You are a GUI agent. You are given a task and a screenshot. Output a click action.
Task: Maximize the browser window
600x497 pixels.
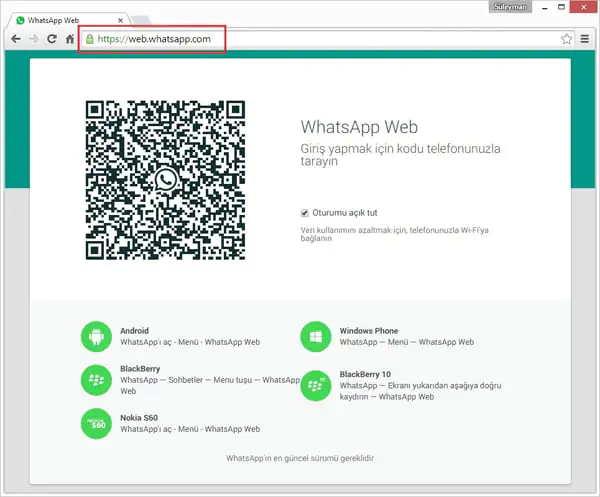coord(561,7)
